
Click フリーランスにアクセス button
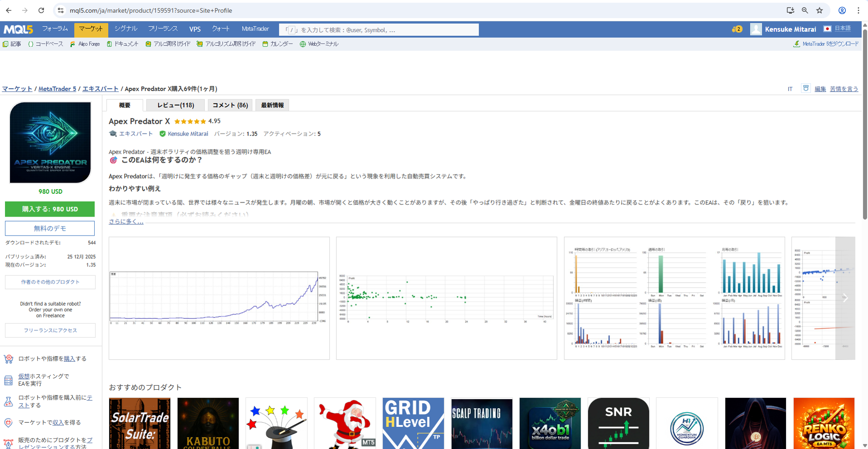point(50,330)
